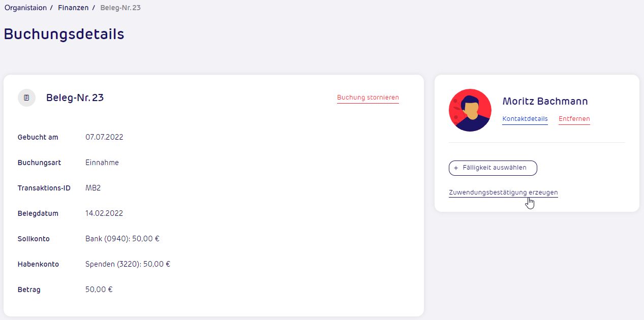This screenshot has height=320, width=644.
Task: Click the Buchungsdetails page heading
Action: tap(64, 34)
